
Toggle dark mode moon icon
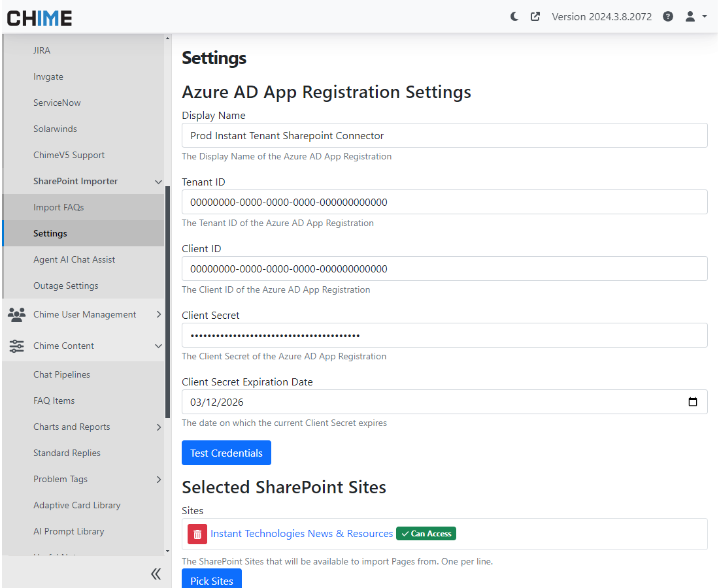click(x=514, y=17)
